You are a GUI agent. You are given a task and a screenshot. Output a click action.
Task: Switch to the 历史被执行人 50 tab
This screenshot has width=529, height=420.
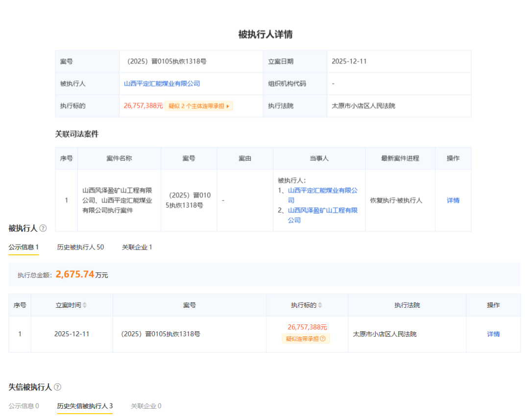click(x=81, y=247)
